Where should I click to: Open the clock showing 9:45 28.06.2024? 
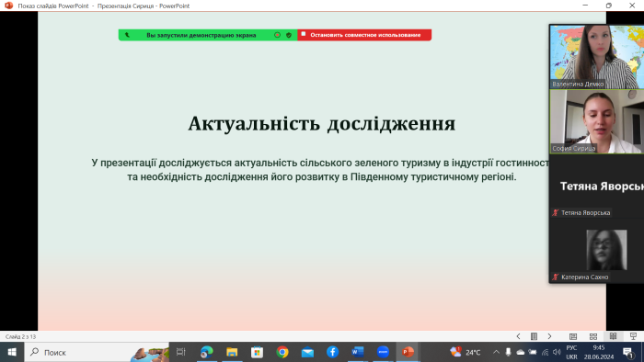pos(599,352)
